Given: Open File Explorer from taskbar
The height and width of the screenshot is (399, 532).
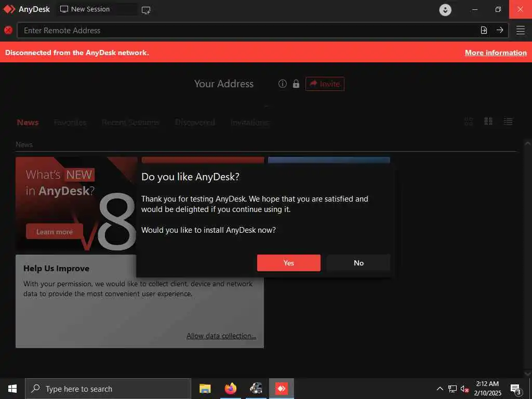Looking at the screenshot, I should click(205, 389).
